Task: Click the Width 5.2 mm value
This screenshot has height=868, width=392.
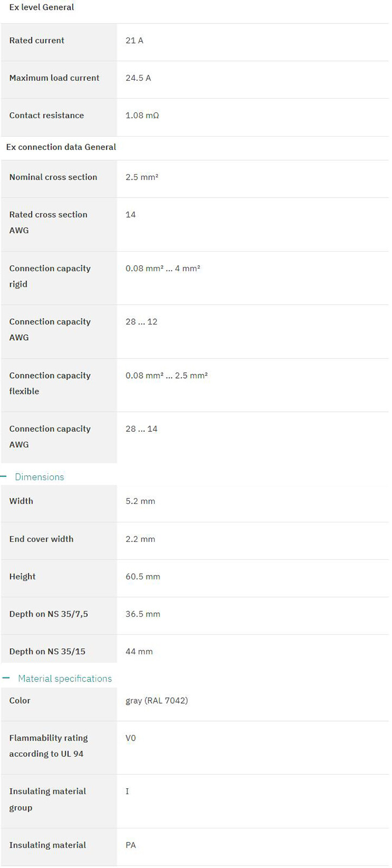Action: (x=140, y=501)
